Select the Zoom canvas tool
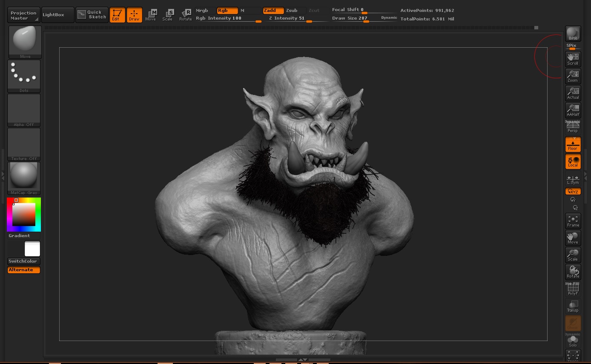 (x=573, y=76)
